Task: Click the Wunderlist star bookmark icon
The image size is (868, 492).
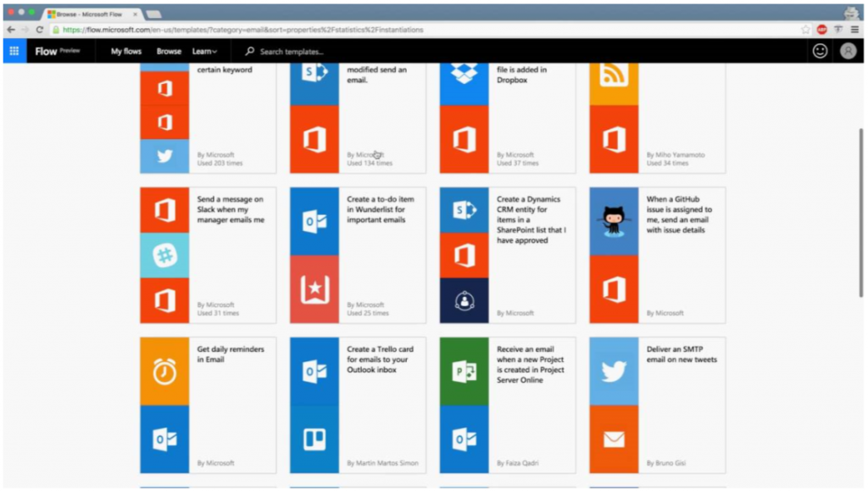Action: (x=314, y=289)
